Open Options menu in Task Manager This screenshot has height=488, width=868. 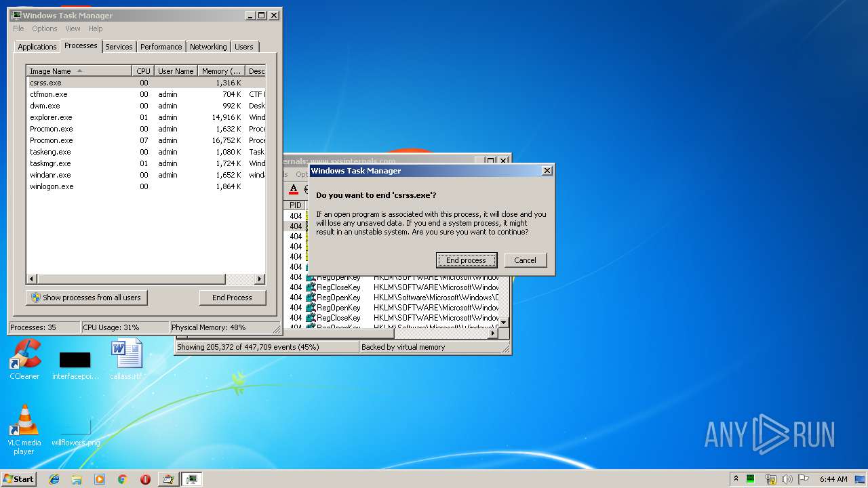[45, 28]
